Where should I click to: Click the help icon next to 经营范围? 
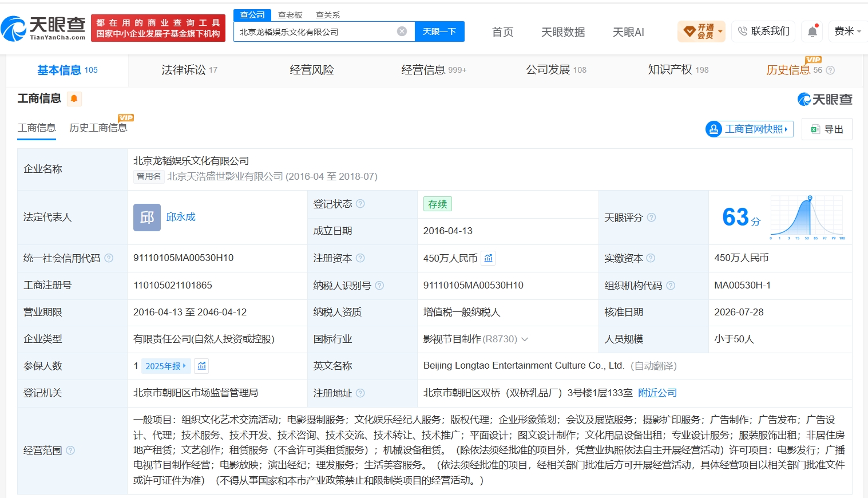click(70, 450)
